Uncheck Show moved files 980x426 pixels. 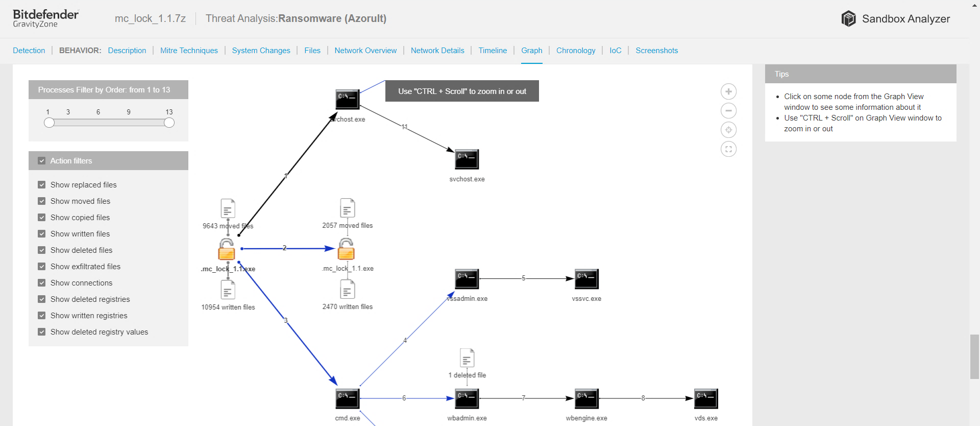[x=42, y=201]
